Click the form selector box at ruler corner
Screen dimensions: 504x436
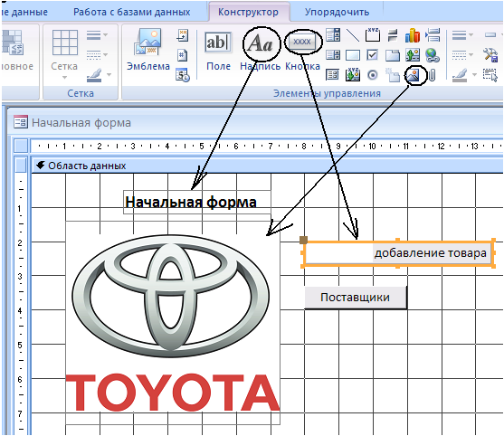[21, 146]
